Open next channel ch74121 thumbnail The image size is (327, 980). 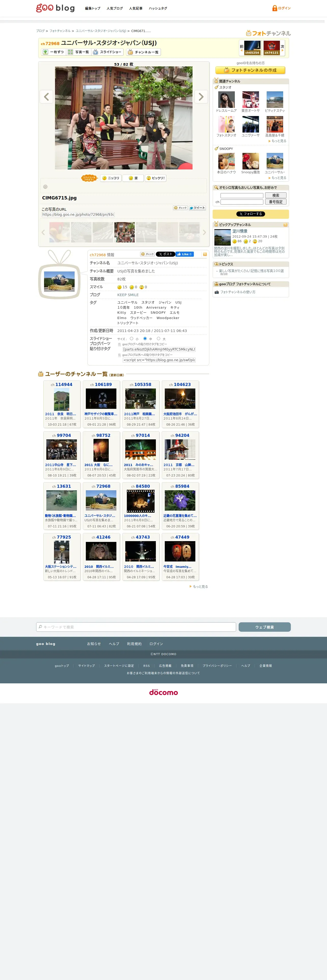click(x=271, y=48)
